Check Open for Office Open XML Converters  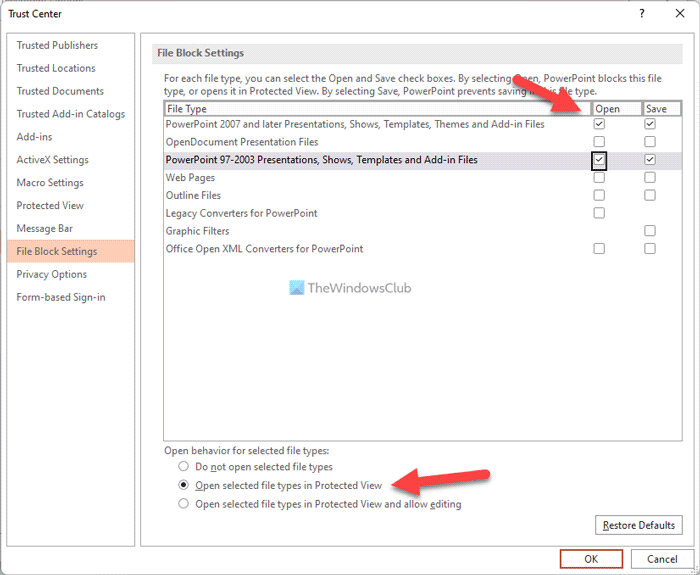[599, 248]
